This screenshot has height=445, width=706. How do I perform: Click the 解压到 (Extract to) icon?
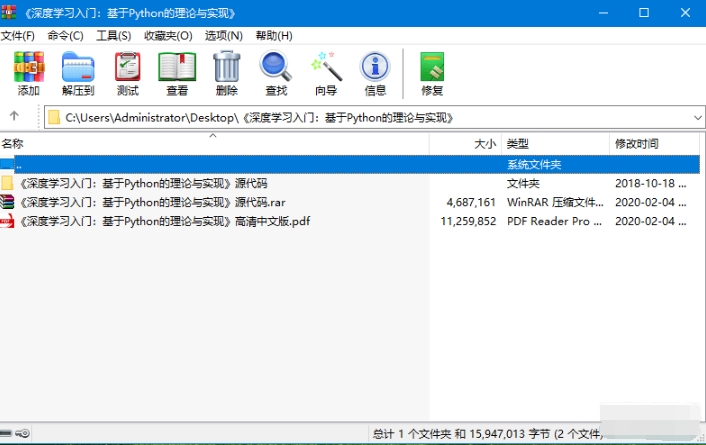point(78,67)
